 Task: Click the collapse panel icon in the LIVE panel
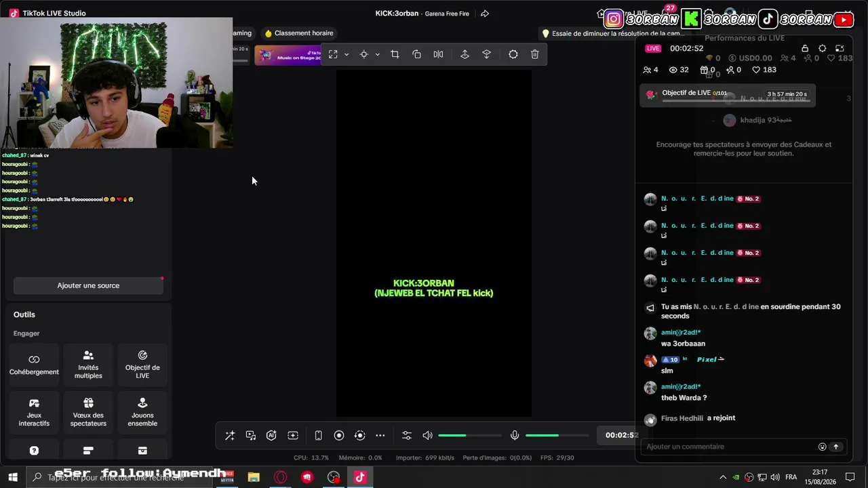pos(840,48)
